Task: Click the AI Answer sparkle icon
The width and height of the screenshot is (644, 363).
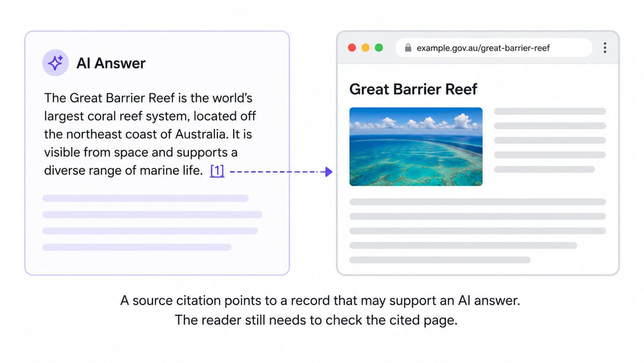Action: click(x=55, y=63)
